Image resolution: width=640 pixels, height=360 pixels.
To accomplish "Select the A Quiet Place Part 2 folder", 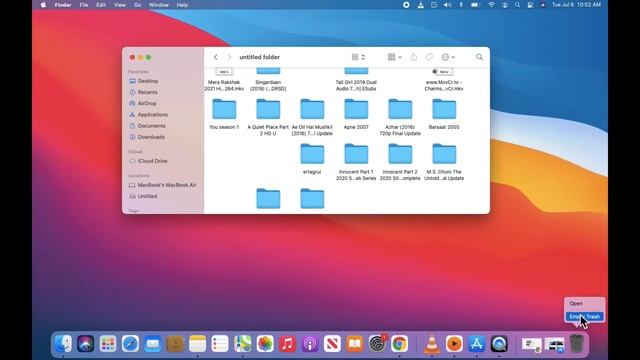I will click(268, 109).
